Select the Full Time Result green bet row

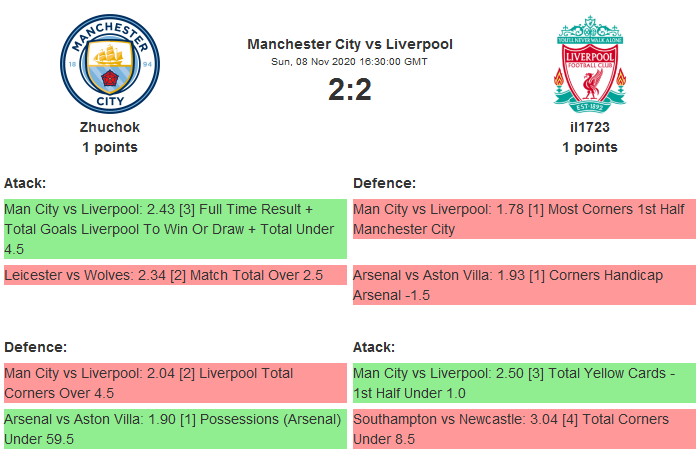point(175,229)
